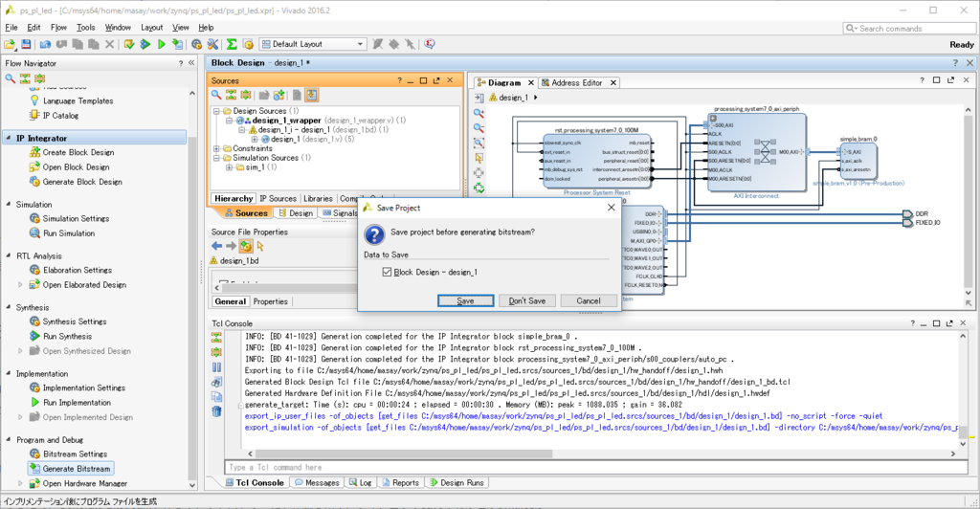Open the Tools menu
The image size is (980, 509).
click(x=85, y=28)
